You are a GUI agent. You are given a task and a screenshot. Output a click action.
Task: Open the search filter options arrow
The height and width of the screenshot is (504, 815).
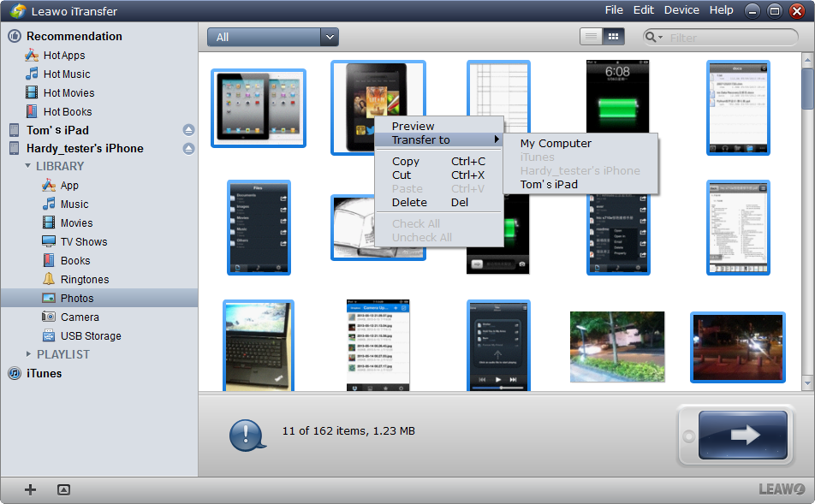[661, 38]
